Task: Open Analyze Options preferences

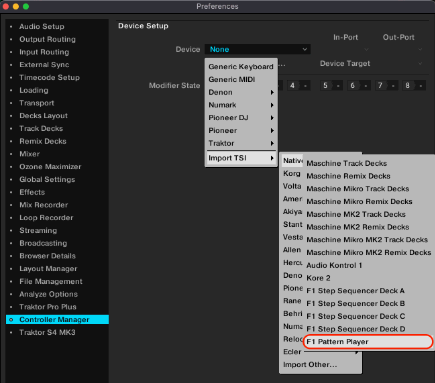Action: coord(48,294)
